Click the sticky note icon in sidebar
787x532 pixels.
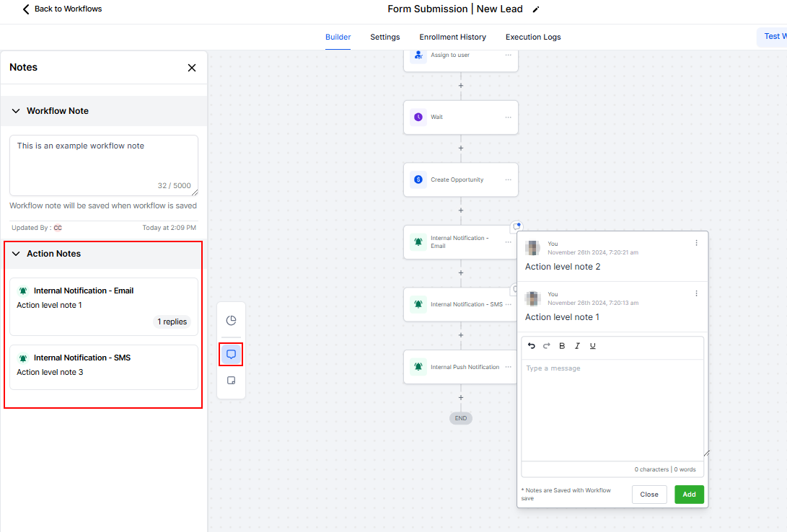pyautogui.click(x=231, y=381)
